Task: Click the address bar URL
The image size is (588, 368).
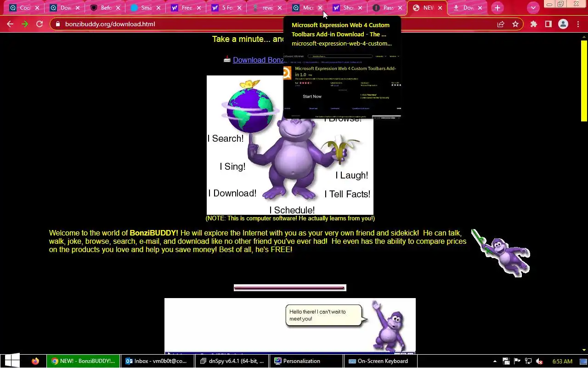Action: coord(110,24)
